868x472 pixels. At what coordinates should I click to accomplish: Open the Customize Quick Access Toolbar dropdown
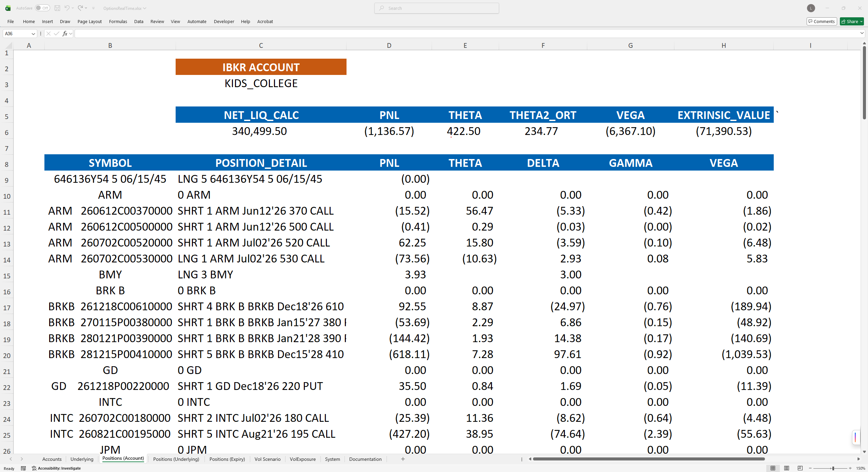coord(94,8)
